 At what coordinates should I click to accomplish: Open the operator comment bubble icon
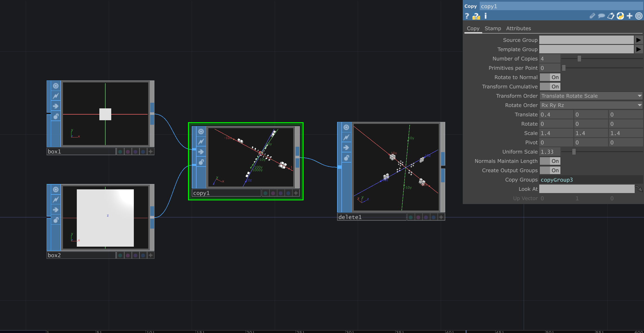(601, 16)
